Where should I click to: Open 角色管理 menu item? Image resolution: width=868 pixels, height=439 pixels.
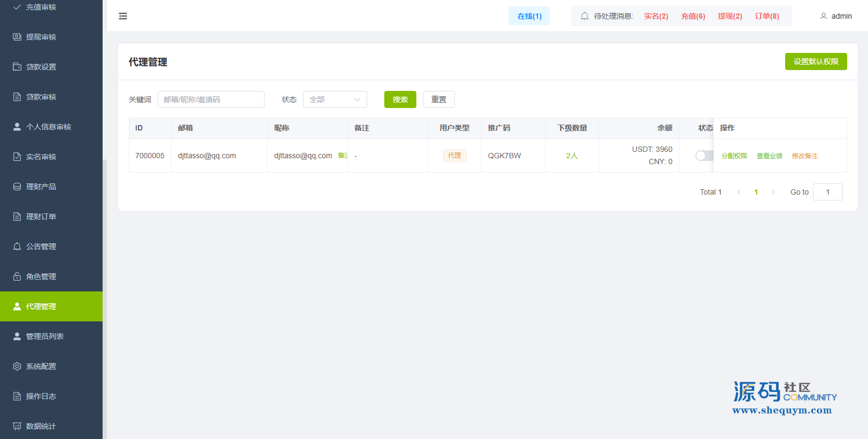tap(51, 276)
